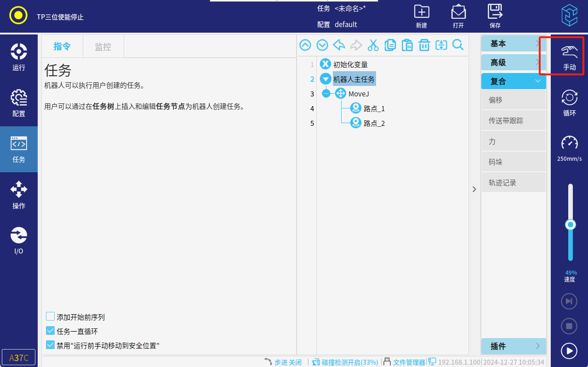Move node up with up-arrow icon
The image size is (588, 367).
pyautogui.click(x=305, y=45)
